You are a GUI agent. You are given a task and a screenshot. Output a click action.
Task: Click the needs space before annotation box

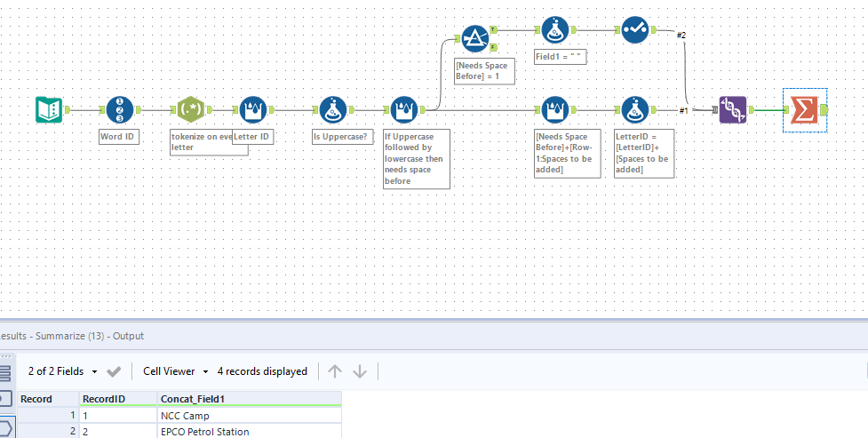pyautogui.click(x=417, y=159)
